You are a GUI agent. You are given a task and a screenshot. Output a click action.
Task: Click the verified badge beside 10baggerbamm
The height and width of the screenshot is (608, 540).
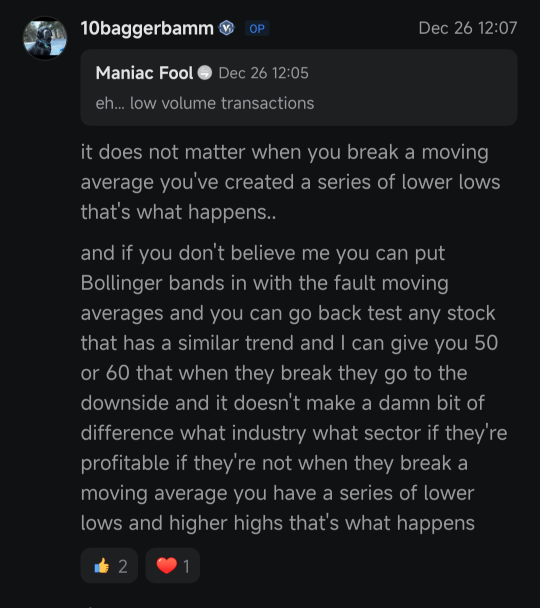click(227, 28)
